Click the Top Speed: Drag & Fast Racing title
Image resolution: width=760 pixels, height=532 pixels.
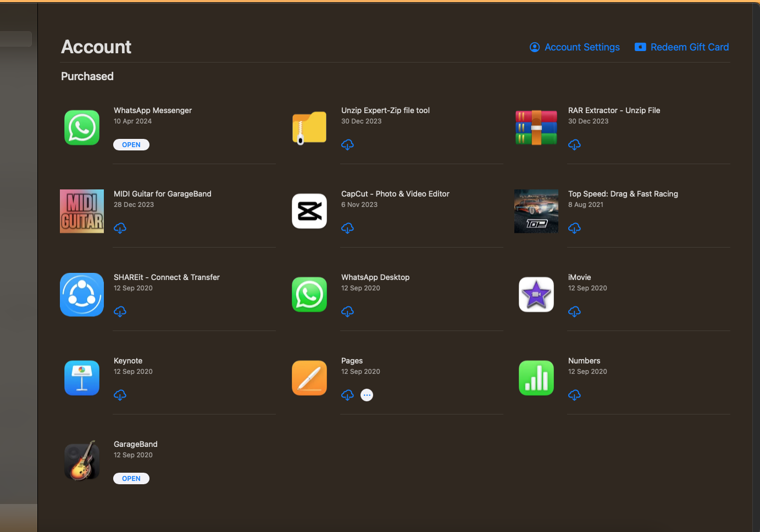point(623,194)
